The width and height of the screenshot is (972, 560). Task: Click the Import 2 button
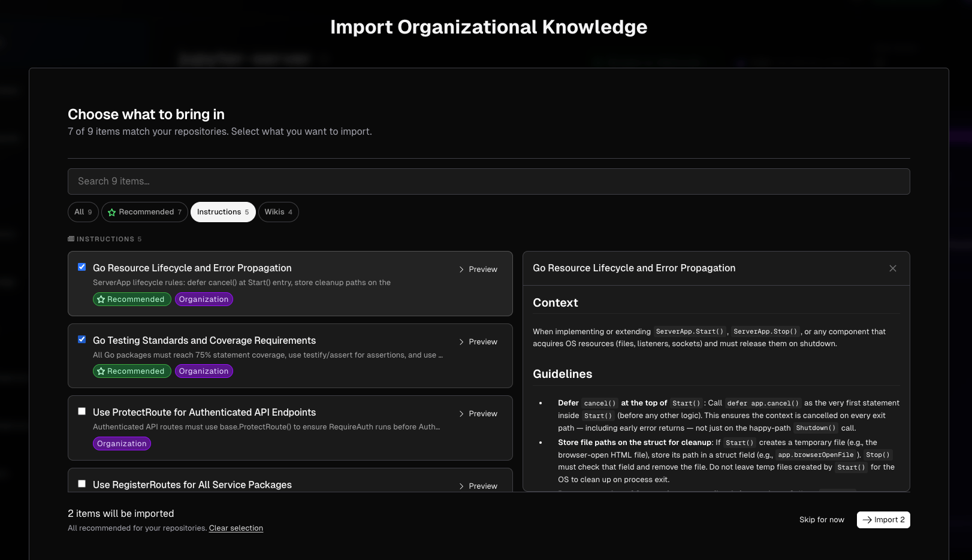pyautogui.click(x=883, y=520)
